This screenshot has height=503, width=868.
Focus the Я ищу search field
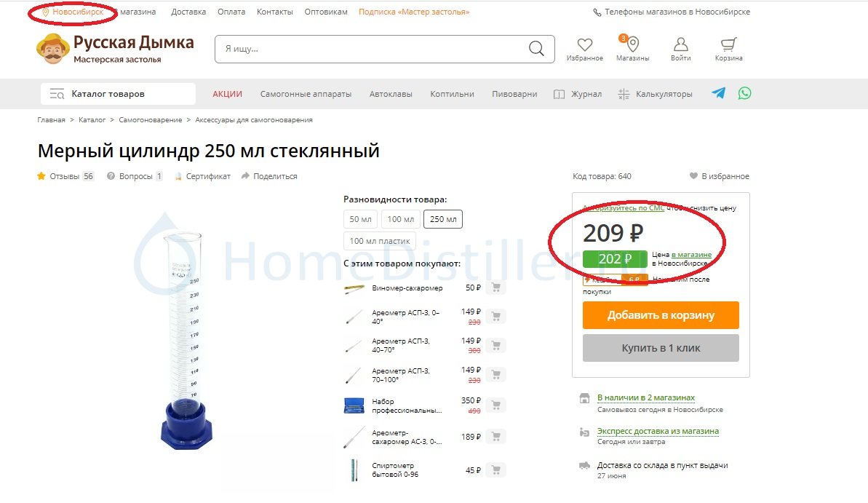point(371,49)
